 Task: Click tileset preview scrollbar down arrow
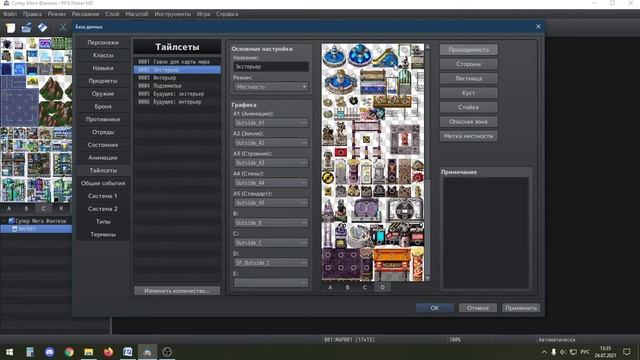427,278
